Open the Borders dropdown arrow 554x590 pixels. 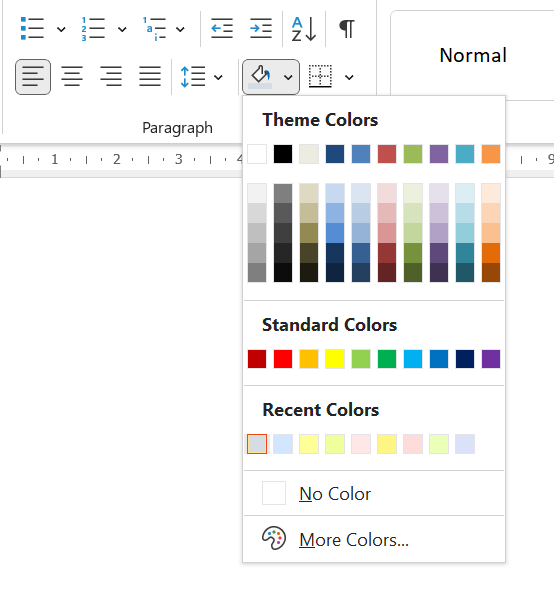(x=349, y=78)
